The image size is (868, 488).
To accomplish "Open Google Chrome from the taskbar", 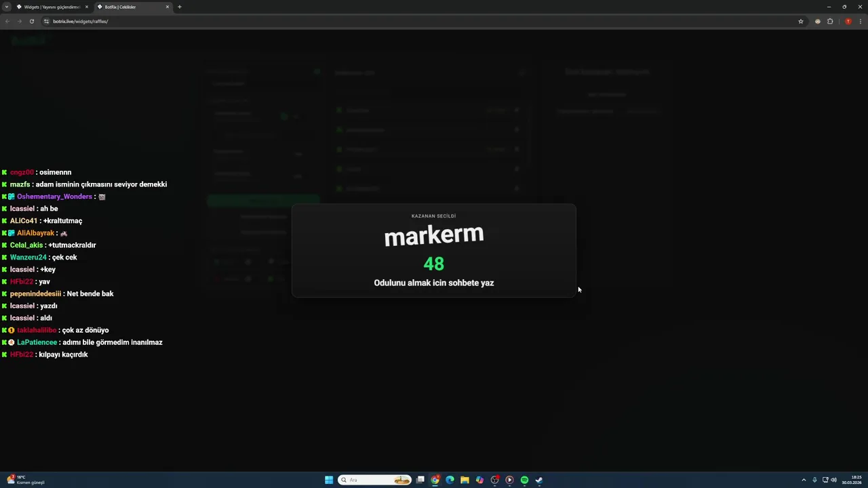I will point(435,480).
